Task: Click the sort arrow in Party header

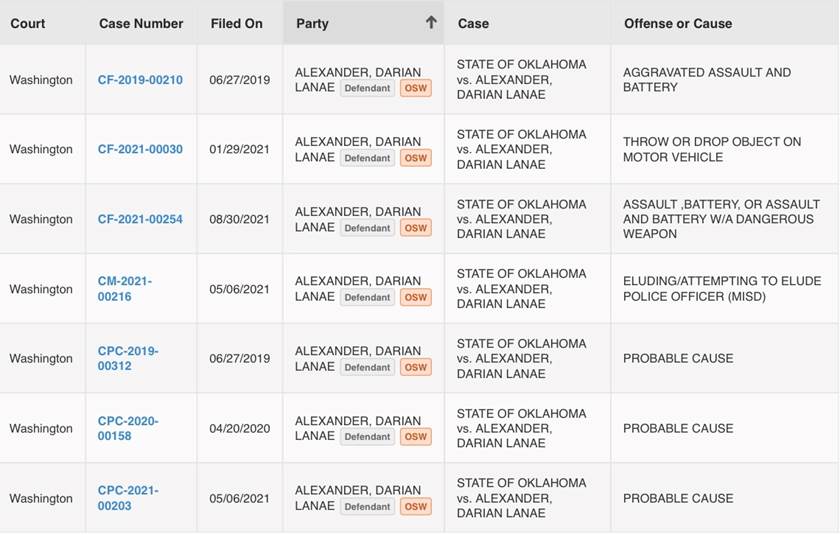Action: tap(431, 23)
